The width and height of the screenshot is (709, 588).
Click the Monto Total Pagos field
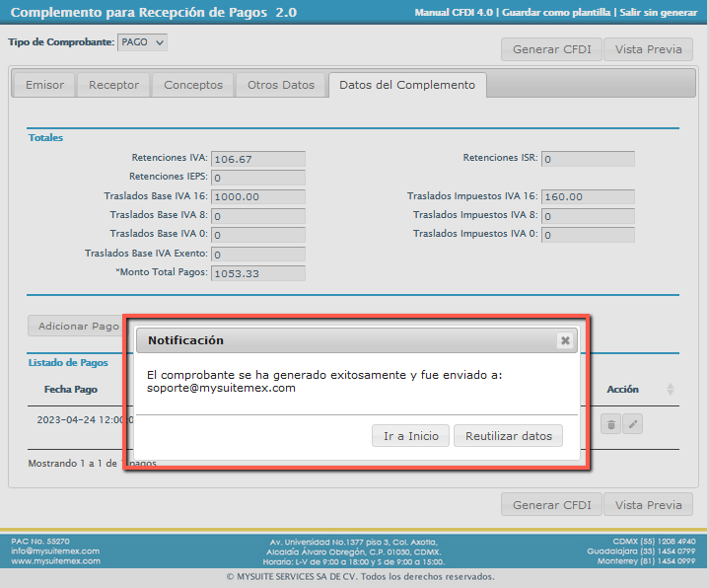tap(258, 273)
